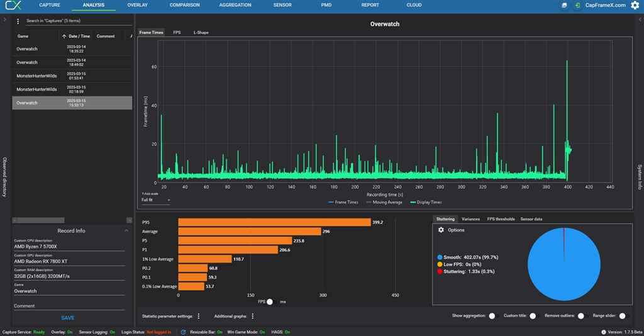Viewport: 644px width, 336px height.
Task: Open Additional graphs three-dot menu
Action: (x=253, y=316)
